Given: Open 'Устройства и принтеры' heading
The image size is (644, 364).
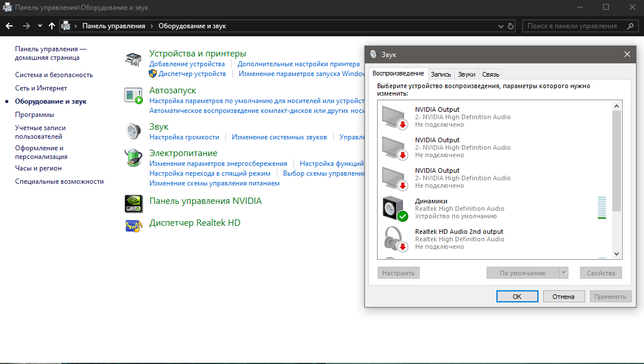Looking at the screenshot, I should pyautogui.click(x=198, y=54).
